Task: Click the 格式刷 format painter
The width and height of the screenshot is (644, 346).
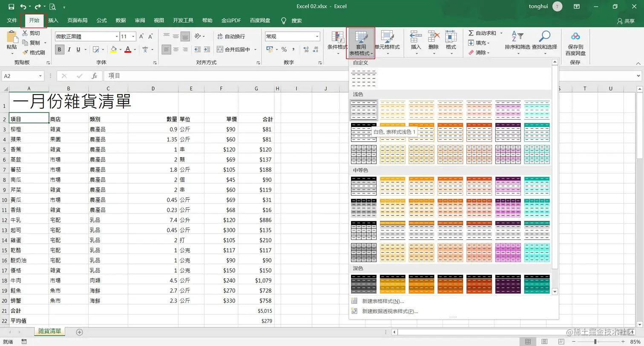Action: (34, 52)
